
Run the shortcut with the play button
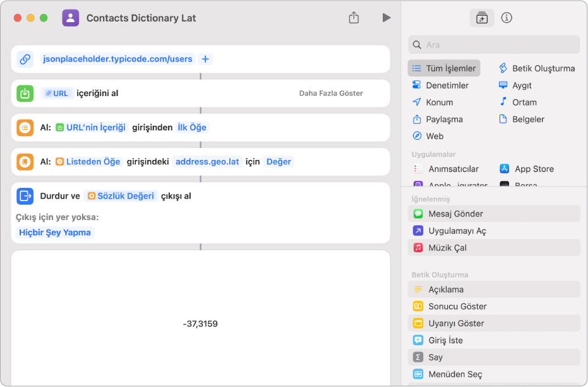[x=387, y=18]
